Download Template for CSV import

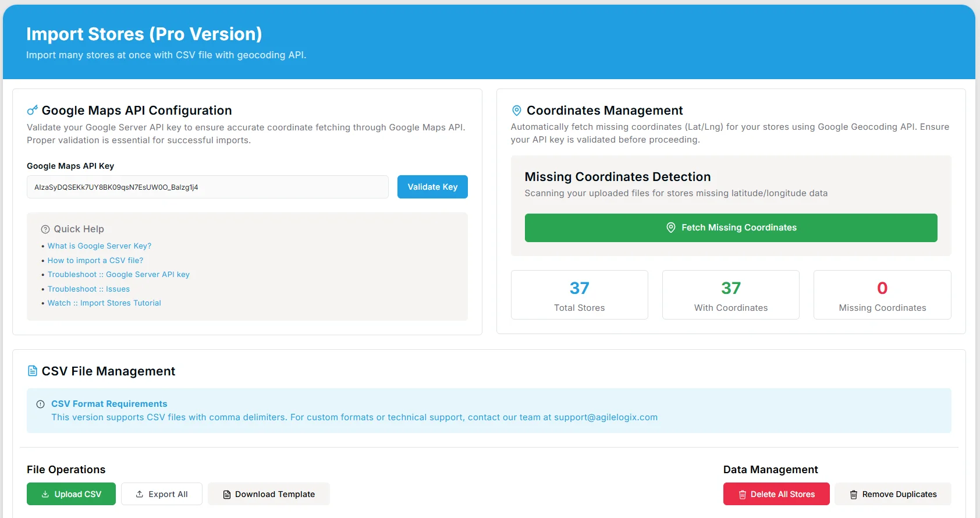pos(268,494)
